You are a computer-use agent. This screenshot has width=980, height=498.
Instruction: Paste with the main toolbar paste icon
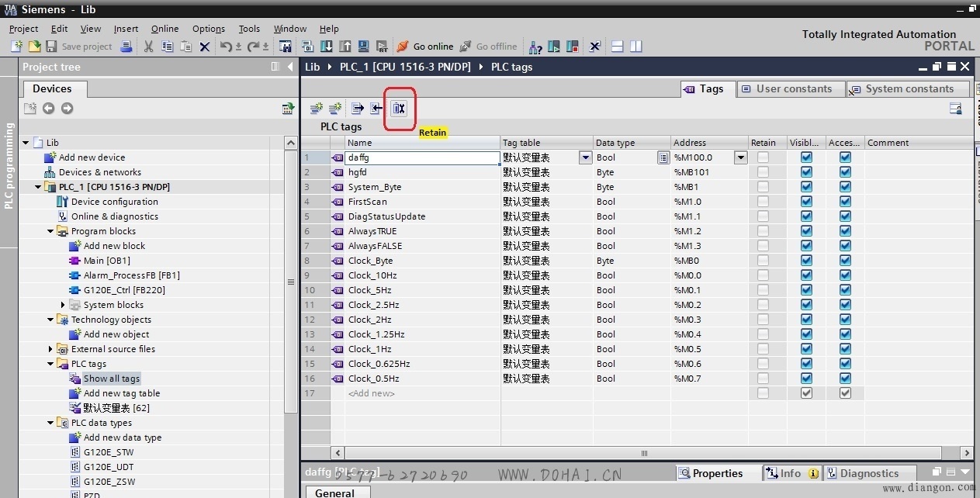tap(185, 47)
